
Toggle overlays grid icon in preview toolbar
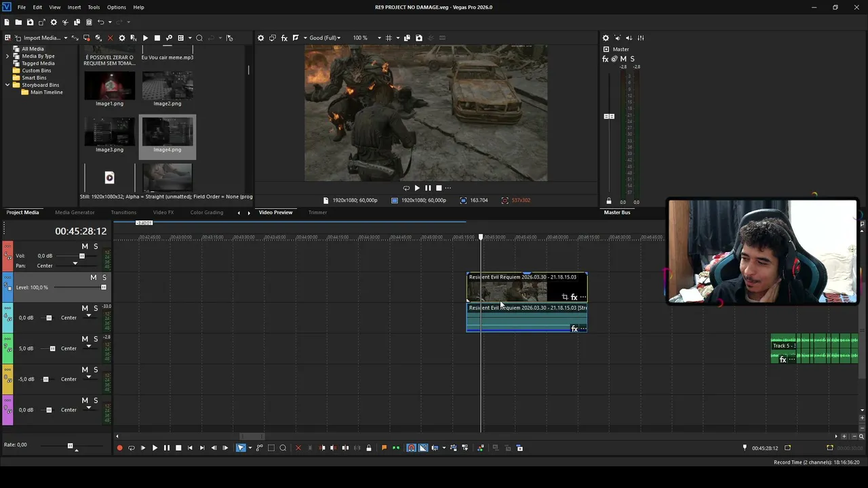pos(389,38)
